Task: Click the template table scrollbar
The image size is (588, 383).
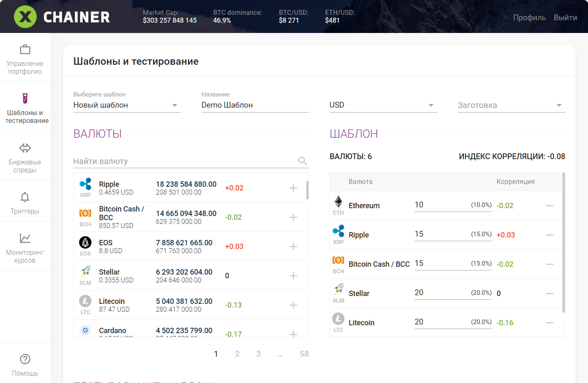Action: (564, 242)
